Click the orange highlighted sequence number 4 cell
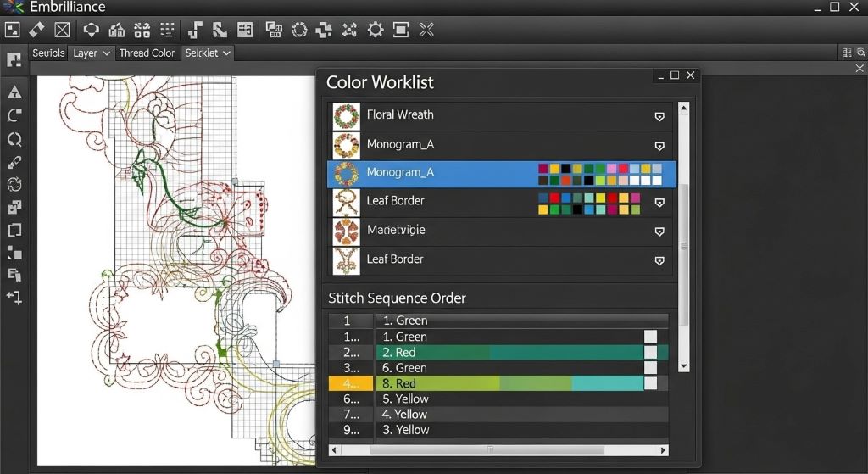 [351, 383]
